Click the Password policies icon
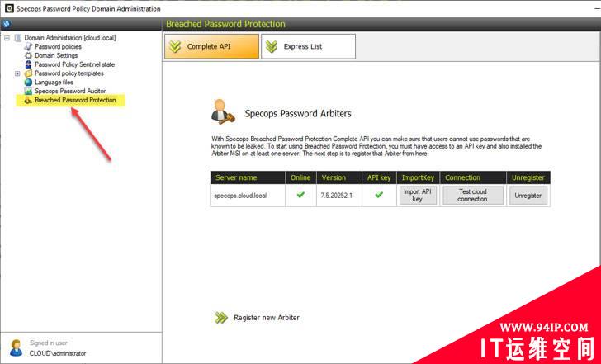Screen dimensions: 601x364 pos(28,47)
